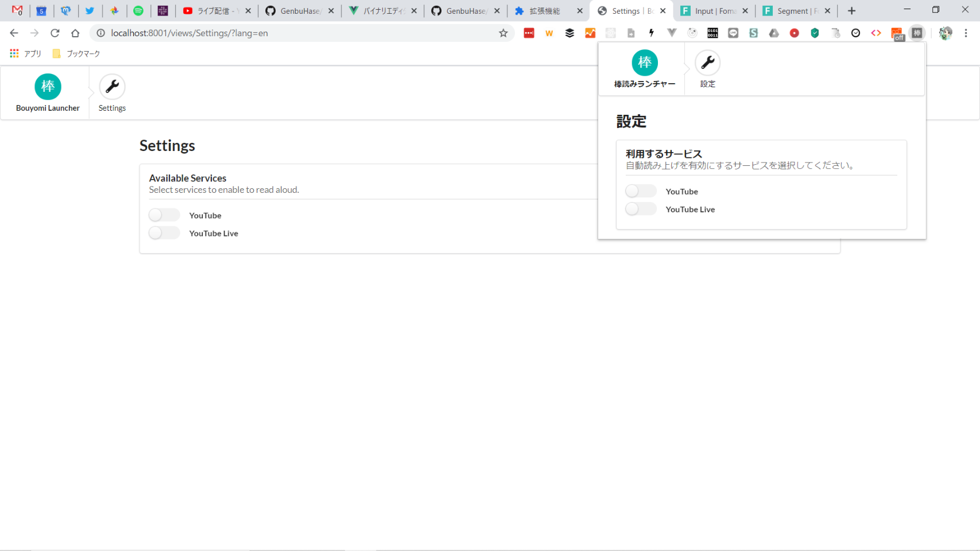The width and height of the screenshot is (980, 551).
Task: Switch to the 拡張機能 tab
Action: tap(543, 11)
